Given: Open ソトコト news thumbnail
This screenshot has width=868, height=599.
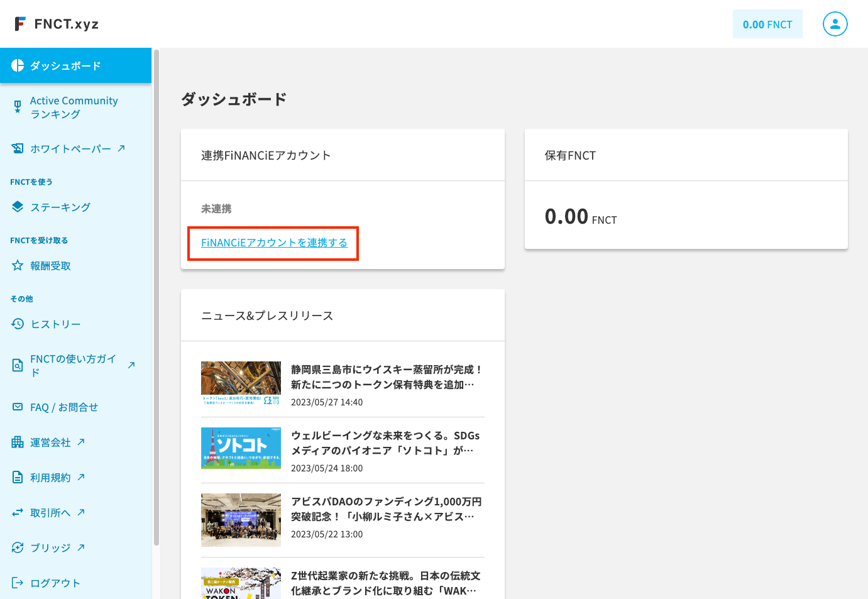Looking at the screenshot, I should (x=241, y=448).
